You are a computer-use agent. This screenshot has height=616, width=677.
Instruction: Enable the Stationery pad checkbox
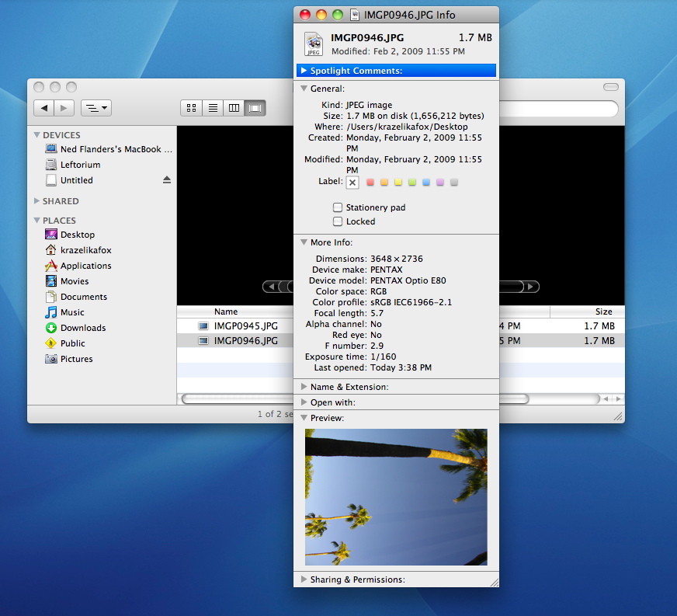pos(338,207)
